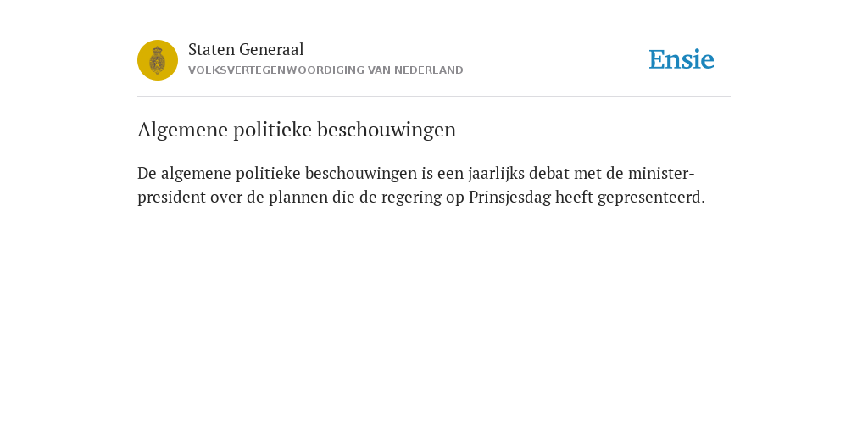
Task: Click the horizontal divider line below the header
Action: 434,97
